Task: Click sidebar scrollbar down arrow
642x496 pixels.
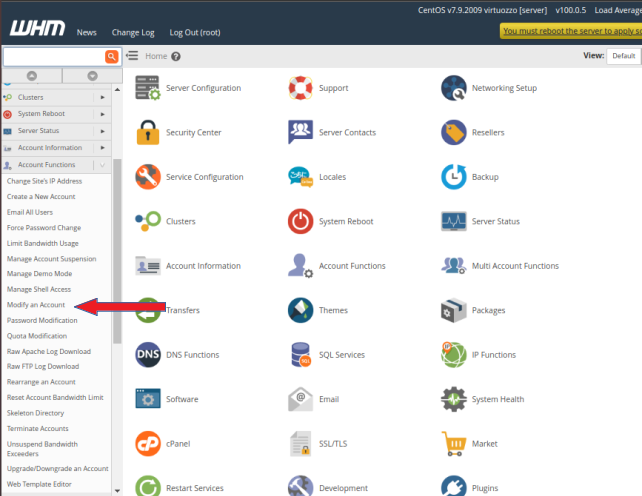Action: (118, 490)
